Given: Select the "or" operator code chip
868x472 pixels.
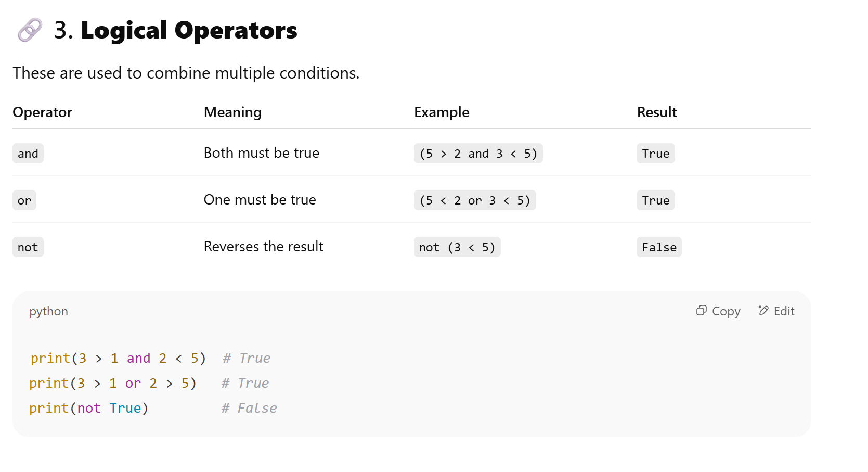Looking at the screenshot, I should (x=24, y=200).
